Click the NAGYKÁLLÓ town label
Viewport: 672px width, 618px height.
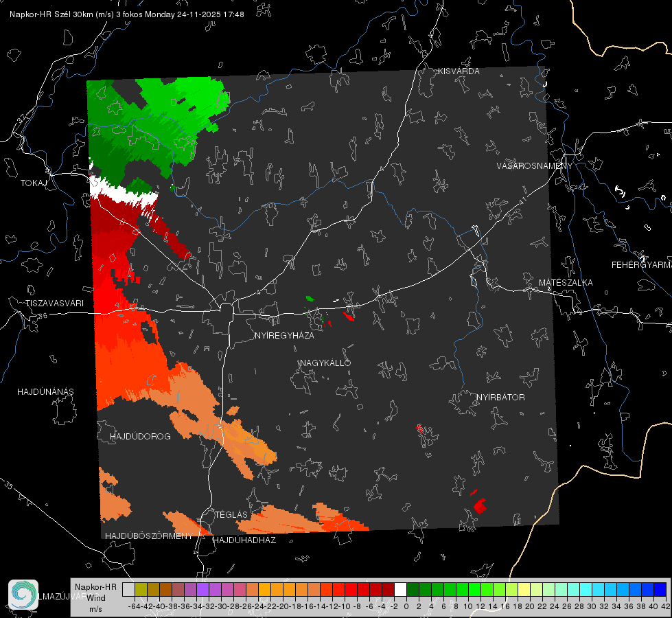pyautogui.click(x=325, y=363)
